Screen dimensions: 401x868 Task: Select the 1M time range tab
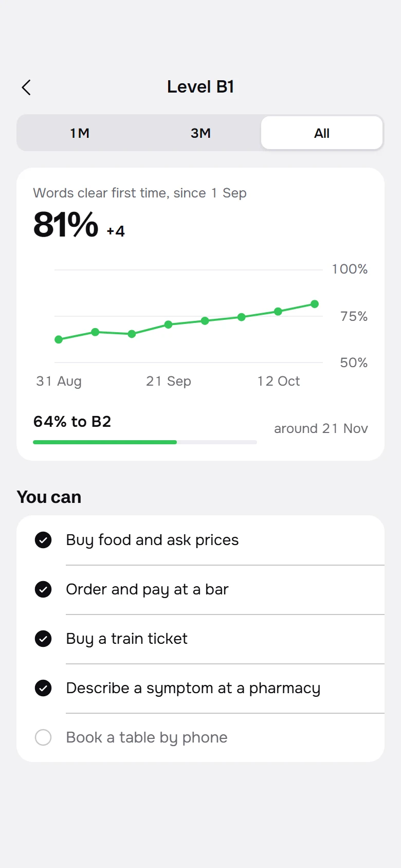tap(80, 133)
